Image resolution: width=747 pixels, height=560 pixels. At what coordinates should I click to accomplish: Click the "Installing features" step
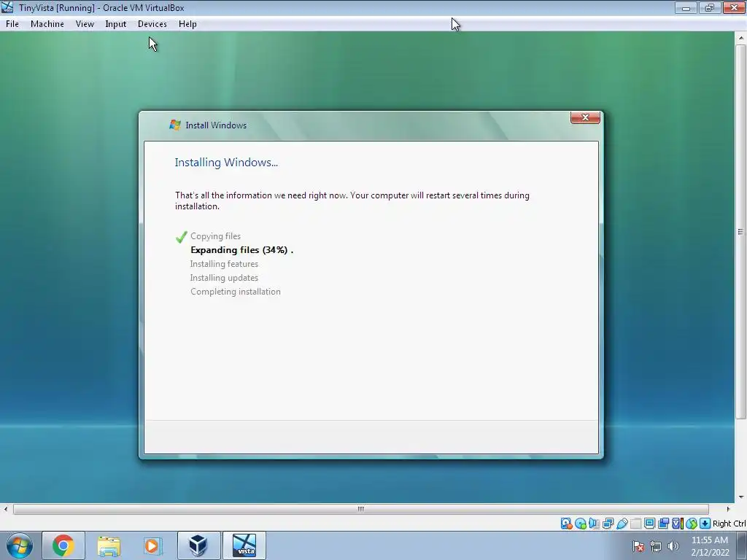(224, 264)
